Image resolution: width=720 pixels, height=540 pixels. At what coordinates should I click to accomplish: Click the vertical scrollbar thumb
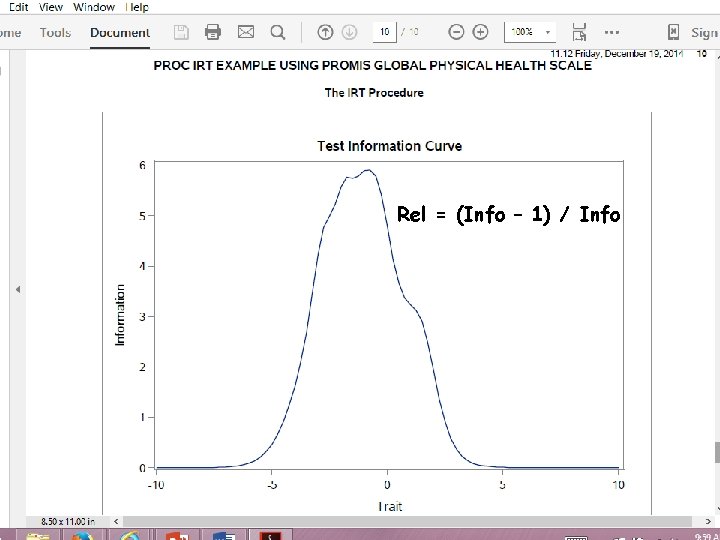[x=717, y=452]
